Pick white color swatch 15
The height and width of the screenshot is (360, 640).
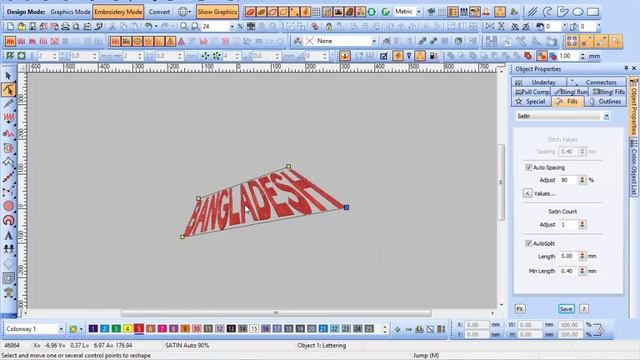(254, 329)
